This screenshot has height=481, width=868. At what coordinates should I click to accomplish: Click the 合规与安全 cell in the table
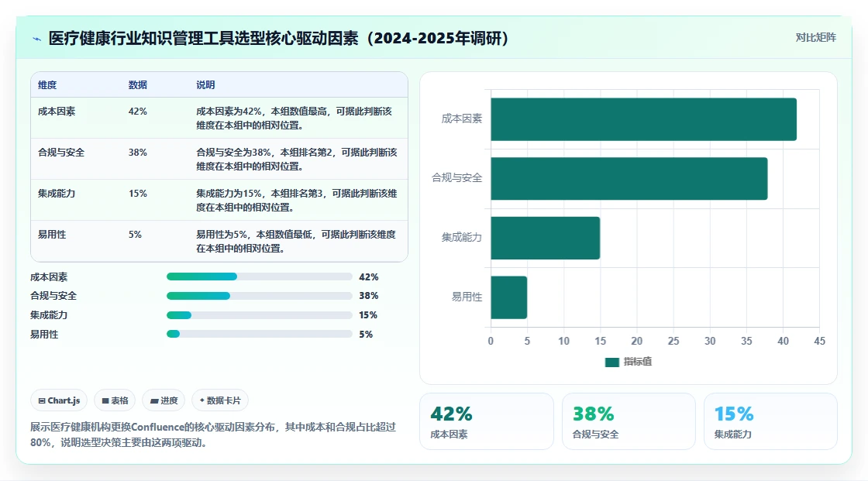click(x=61, y=153)
